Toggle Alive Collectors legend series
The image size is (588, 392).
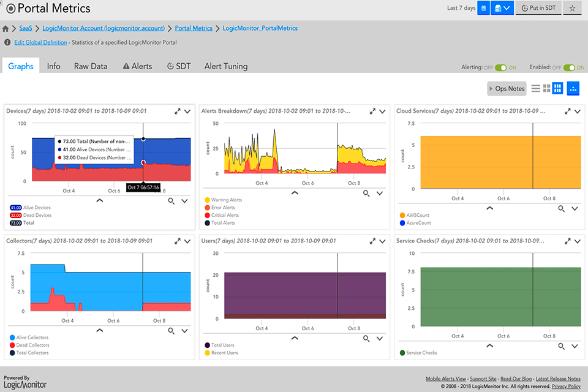coord(29,337)
